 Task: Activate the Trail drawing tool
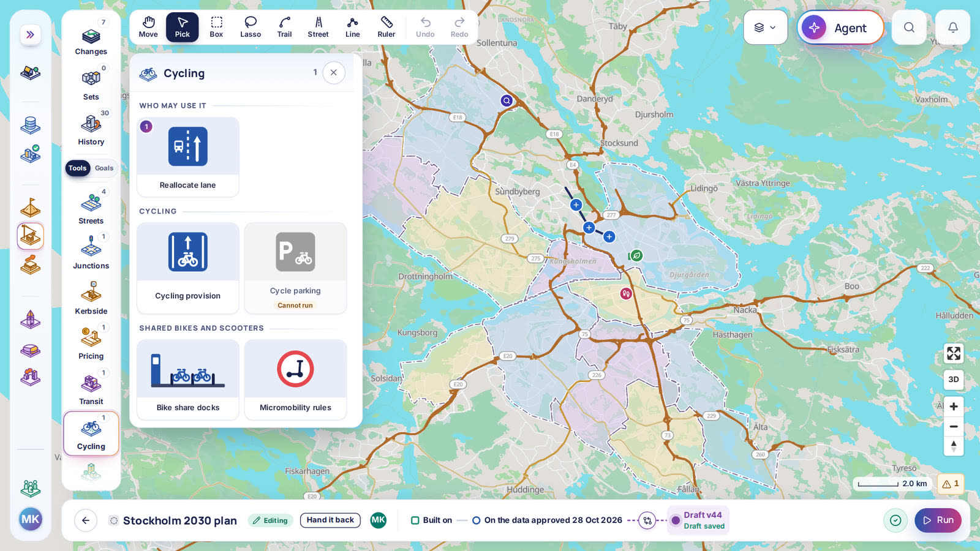pos(284,28)
